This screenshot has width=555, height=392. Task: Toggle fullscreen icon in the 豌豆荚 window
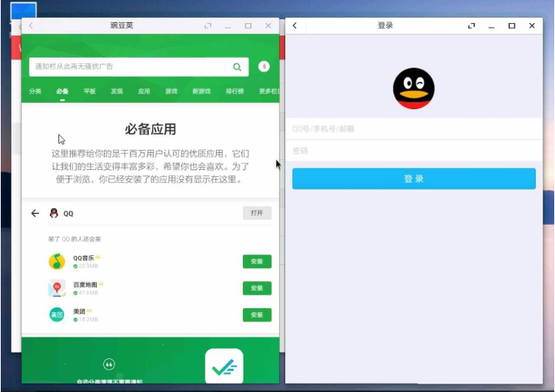(208, 26)
